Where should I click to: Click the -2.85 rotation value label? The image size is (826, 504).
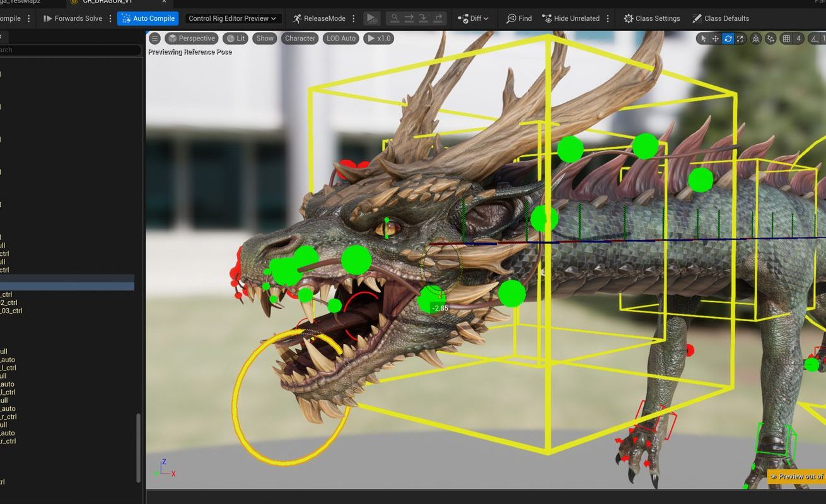[x=439, y=308]
